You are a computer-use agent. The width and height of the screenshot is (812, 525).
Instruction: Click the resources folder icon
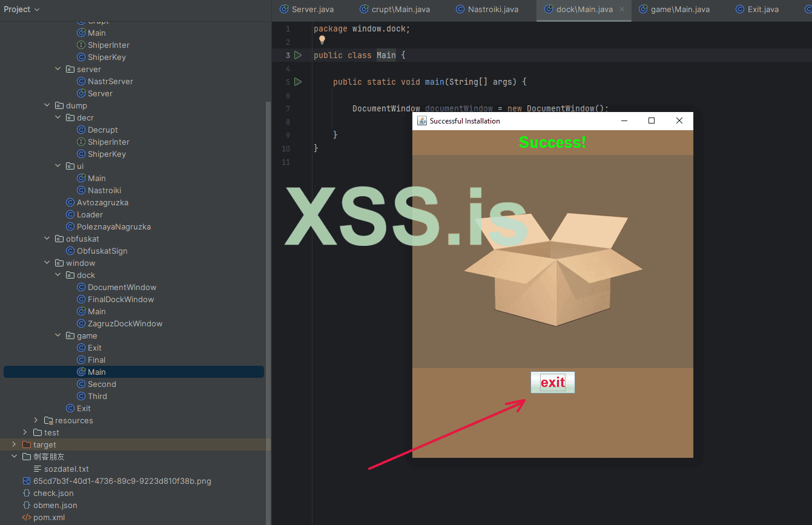coord(48,420)
